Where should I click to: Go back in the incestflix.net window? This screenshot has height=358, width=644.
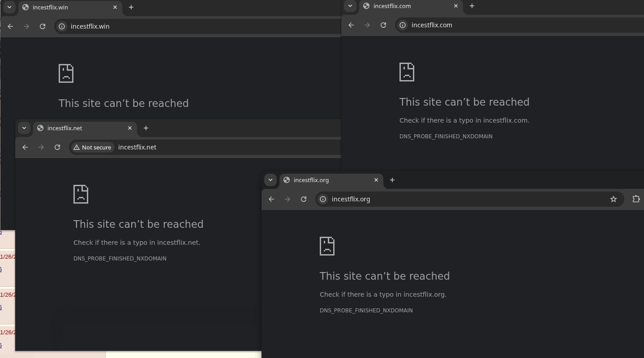(x=25, y=147)
